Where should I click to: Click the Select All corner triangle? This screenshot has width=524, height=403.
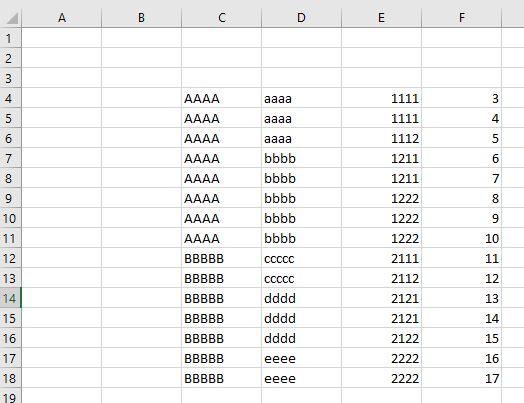point(11,18)
